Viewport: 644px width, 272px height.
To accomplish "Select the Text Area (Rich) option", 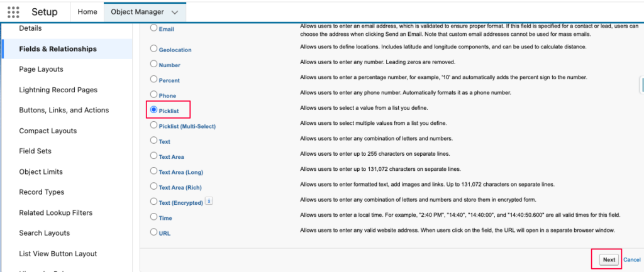I will coord(154,187).
